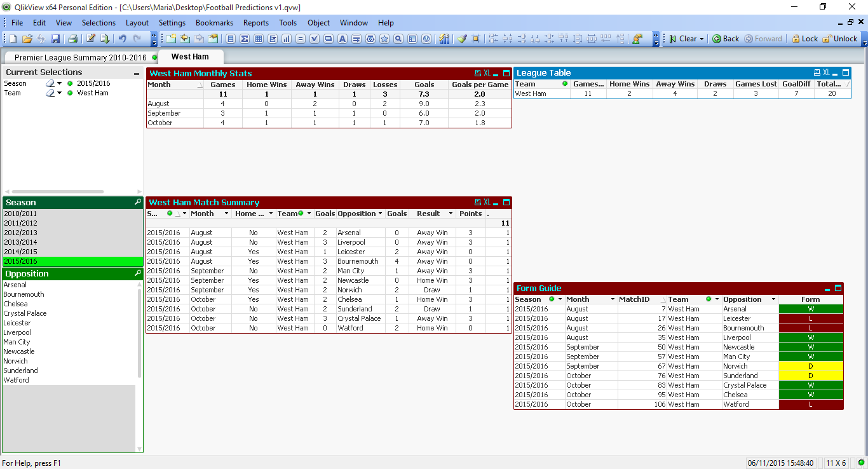Viewport: 868px width, 469px height.
Task: Create a Table Box grid icon
Action: [259, 39]
